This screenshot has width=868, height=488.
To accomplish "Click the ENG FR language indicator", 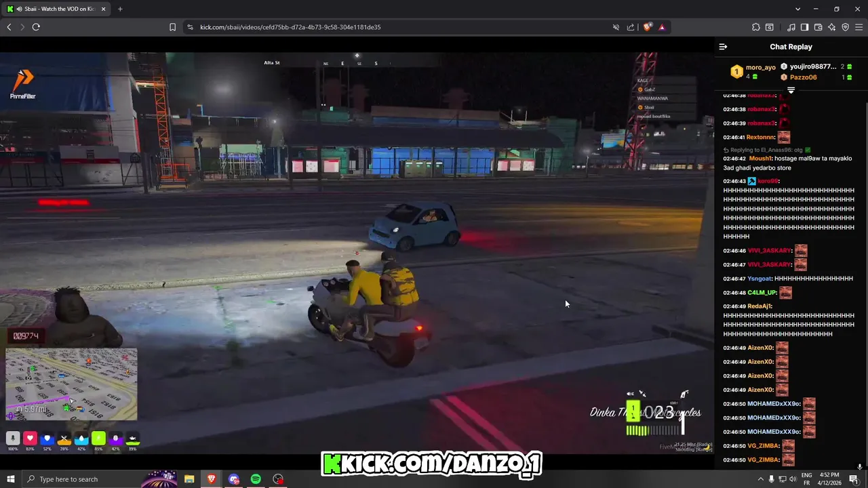I will (807, 479).
